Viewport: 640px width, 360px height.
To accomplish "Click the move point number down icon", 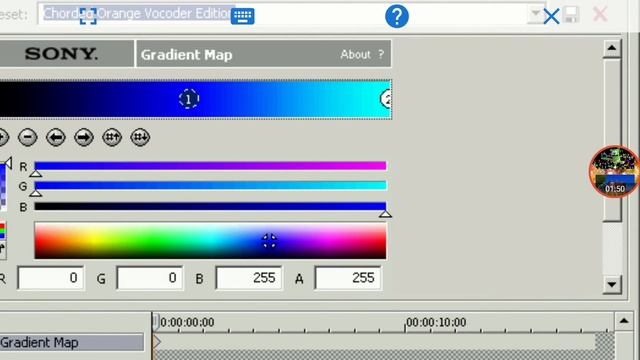I will 140,137.
